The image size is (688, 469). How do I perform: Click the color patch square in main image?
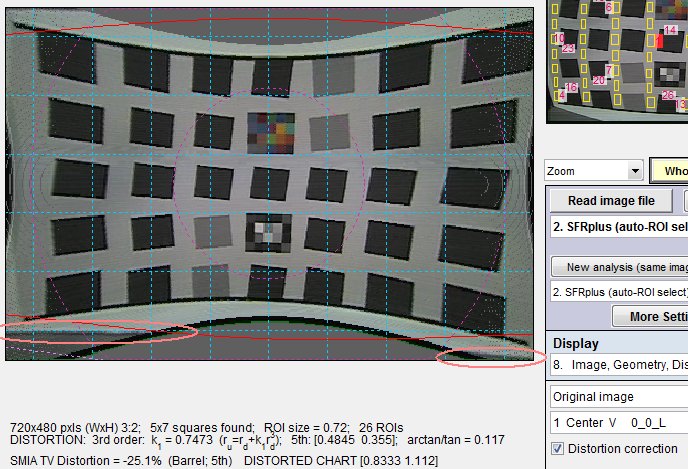271,133
